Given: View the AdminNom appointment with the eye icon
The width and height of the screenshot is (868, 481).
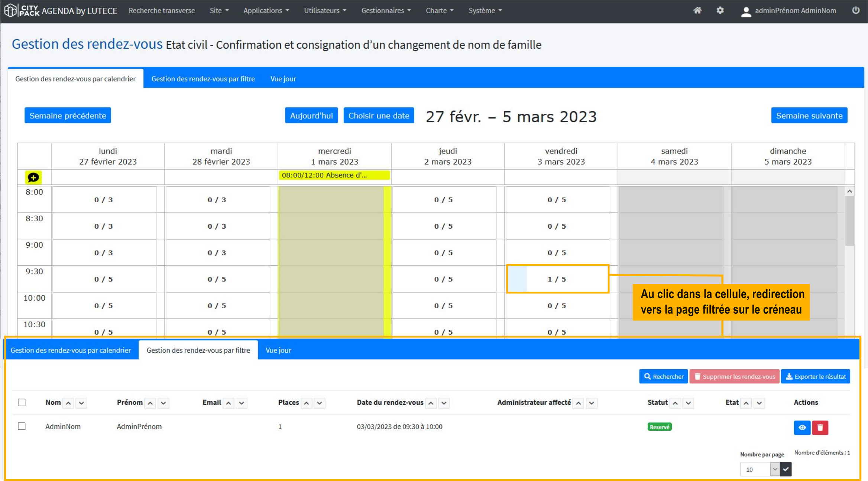Looking at the screenshot, I should pyautogui.click(x=802, y=427).
